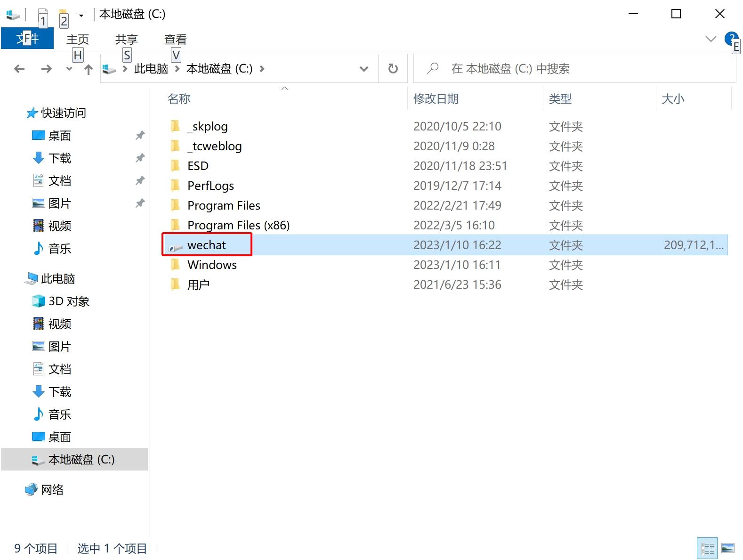Click the pin icon next to 桌面
743x560 pixels.
pyautogui.click(x=140, y=136)
